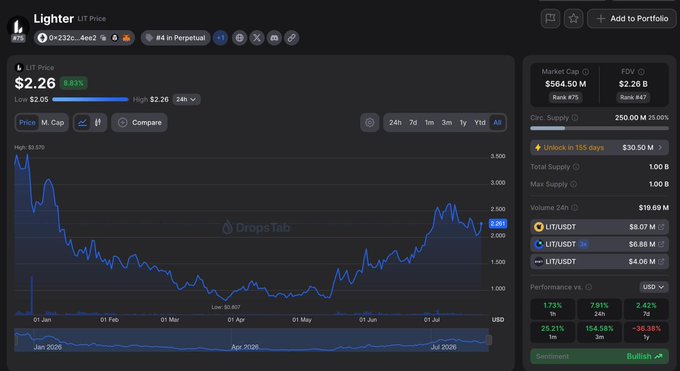Click Add to Portfolio button

632,19
